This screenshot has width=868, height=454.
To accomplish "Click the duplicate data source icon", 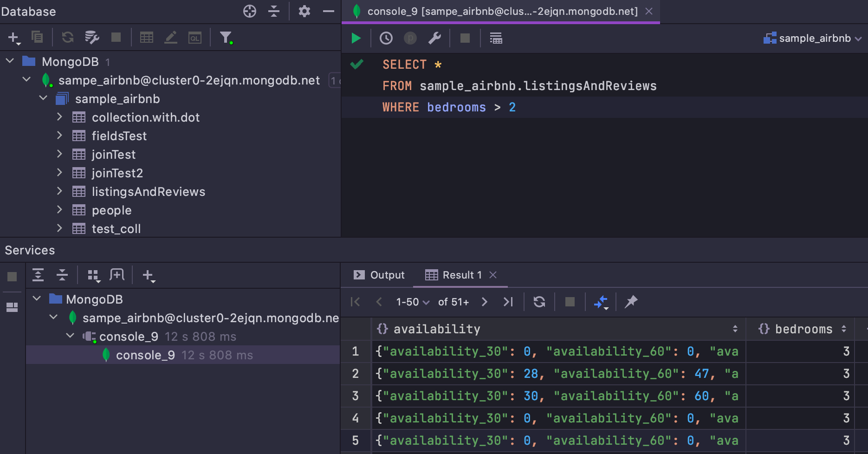I will (x=38, y=38).
